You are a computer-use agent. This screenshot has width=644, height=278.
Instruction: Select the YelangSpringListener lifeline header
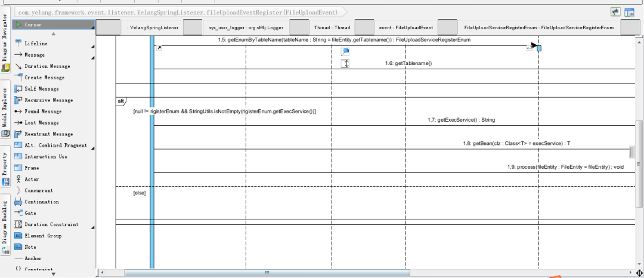(x=153, y=28)
